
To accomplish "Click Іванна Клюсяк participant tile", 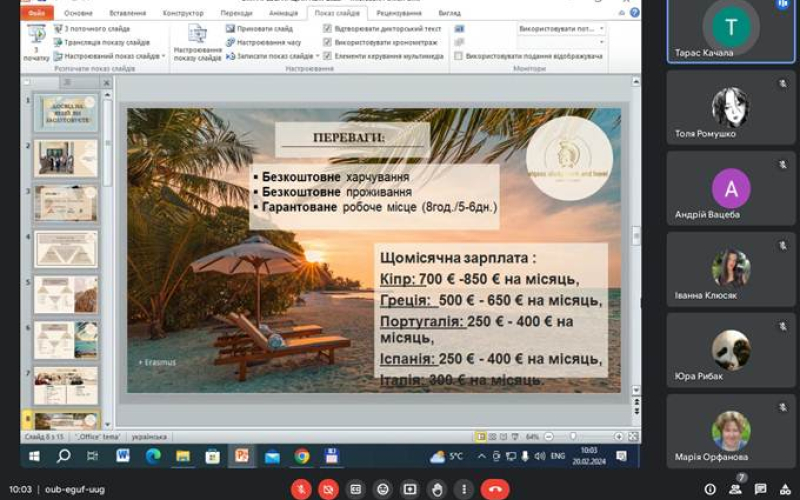I will coord(731,269).
